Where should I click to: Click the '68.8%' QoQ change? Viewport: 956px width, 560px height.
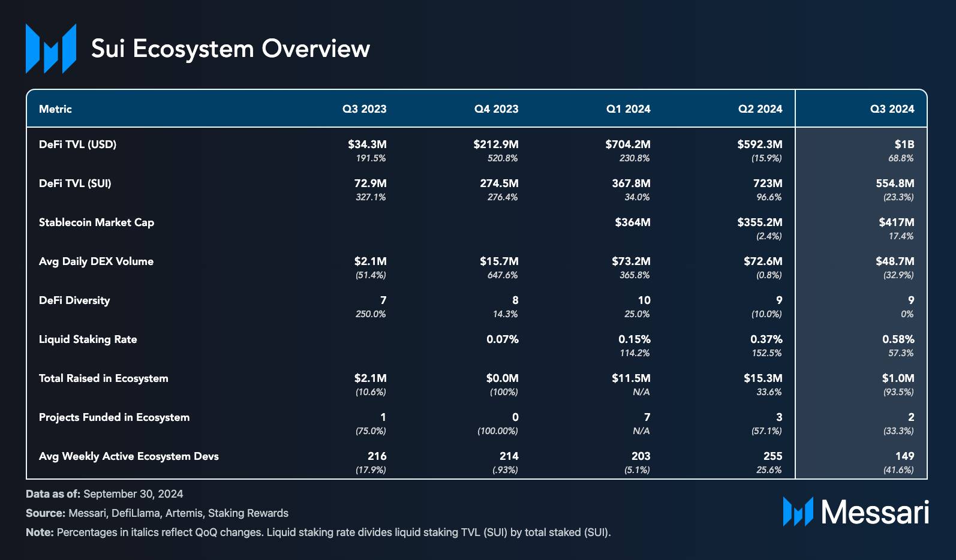coord(901,158)
